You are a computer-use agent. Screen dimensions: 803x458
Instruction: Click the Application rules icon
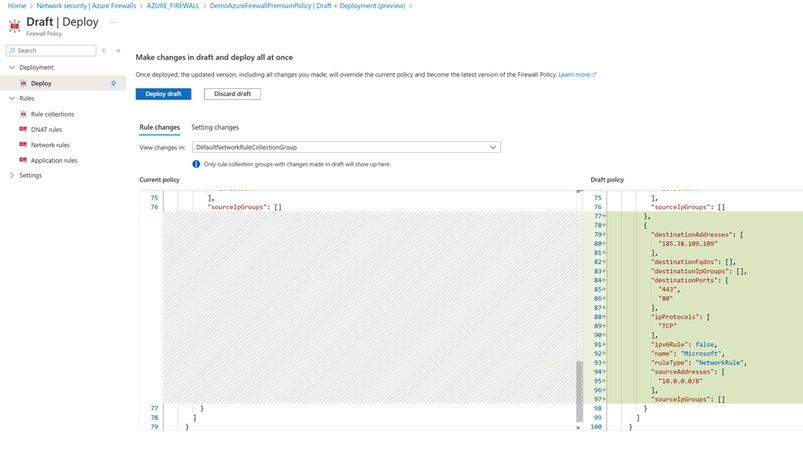[23, 160]
